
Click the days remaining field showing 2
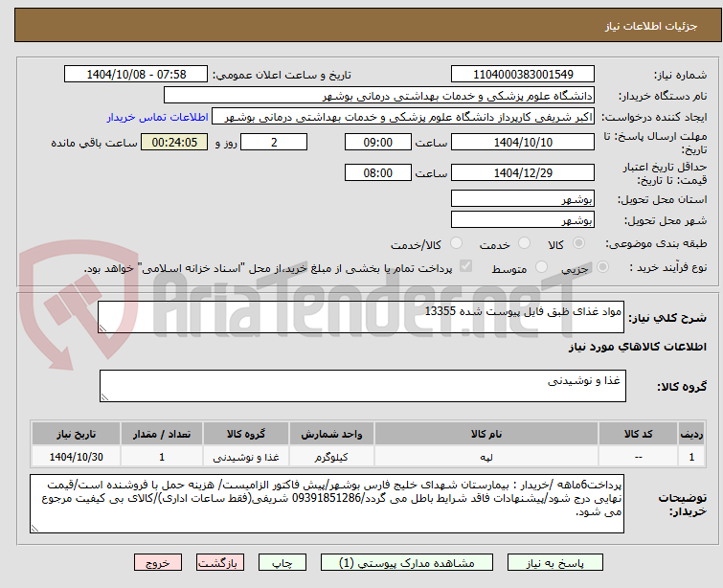point(274,142)
